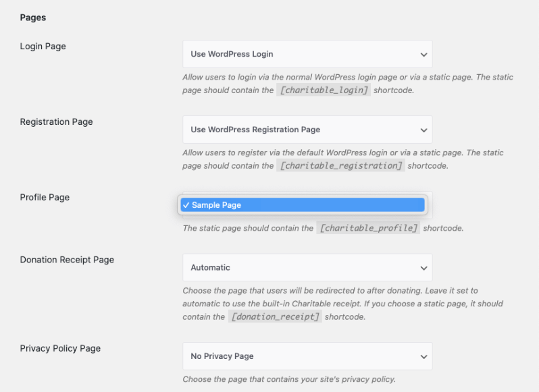This screenshot has height=392, width=539.
Task: Click the chevron on No Privacy Page
Action: pyautogui.click(x=423, y=357)
